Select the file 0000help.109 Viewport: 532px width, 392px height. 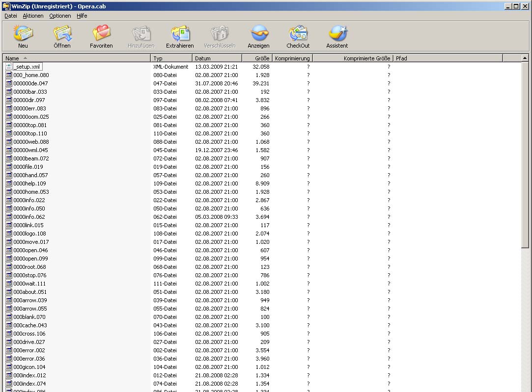tap(29, 183)
